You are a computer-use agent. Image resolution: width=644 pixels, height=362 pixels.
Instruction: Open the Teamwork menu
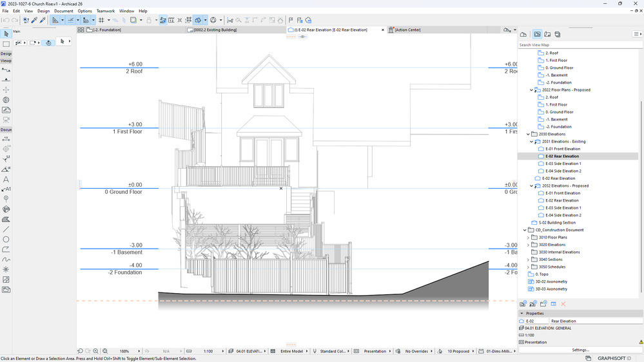coord(105,11)
